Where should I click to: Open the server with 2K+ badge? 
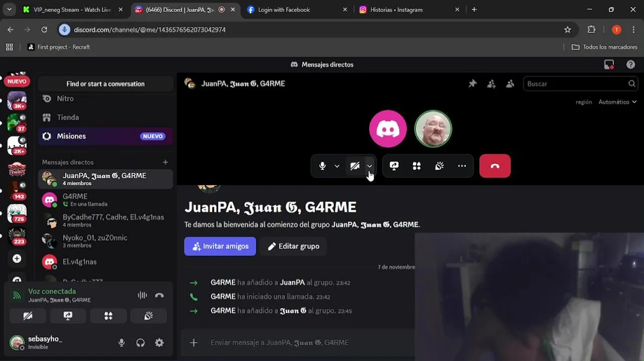click(17, 145)
